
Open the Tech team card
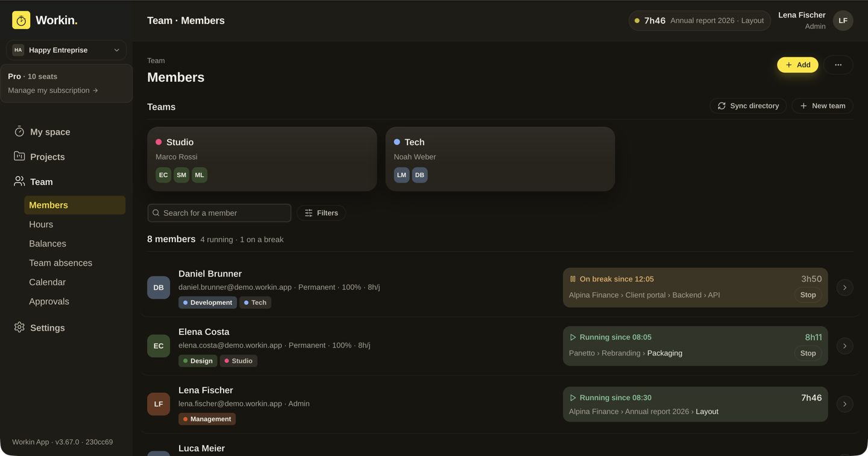500,159
